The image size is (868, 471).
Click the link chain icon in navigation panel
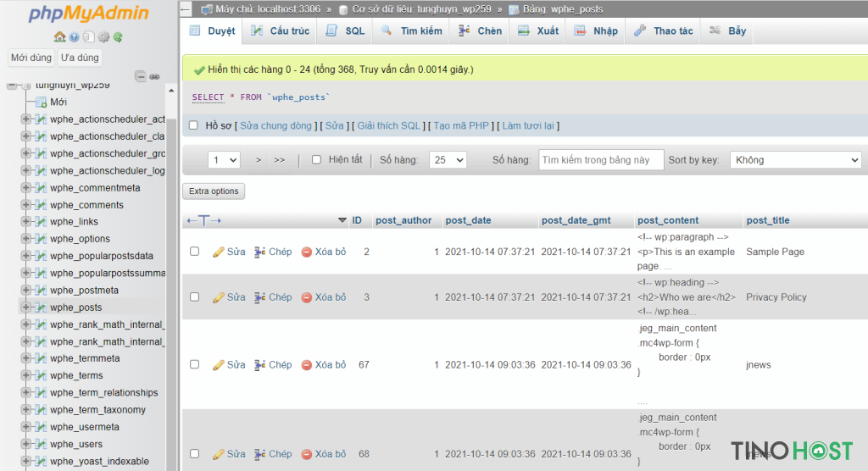pos(154,76)
